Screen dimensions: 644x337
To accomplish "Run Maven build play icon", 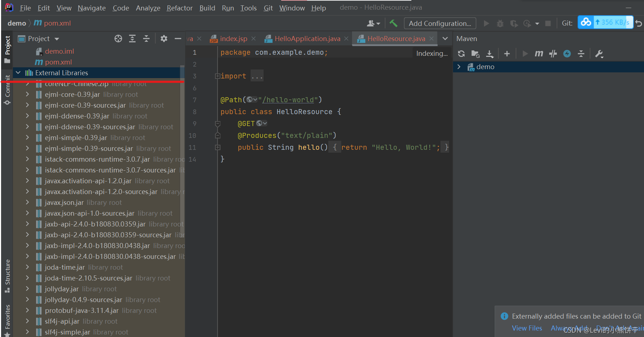I will tap(525, 54).
